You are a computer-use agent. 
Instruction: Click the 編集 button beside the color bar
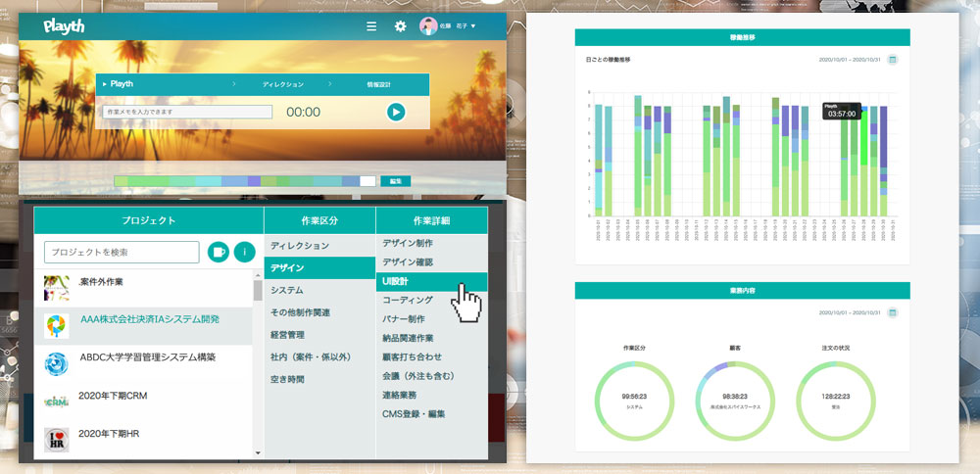(396, 181)
